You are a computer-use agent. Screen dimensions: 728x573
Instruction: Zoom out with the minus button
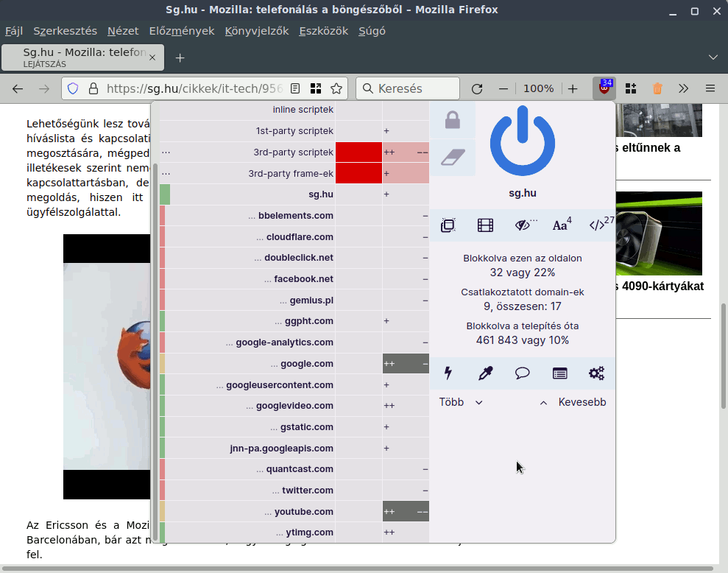point(503,89)
